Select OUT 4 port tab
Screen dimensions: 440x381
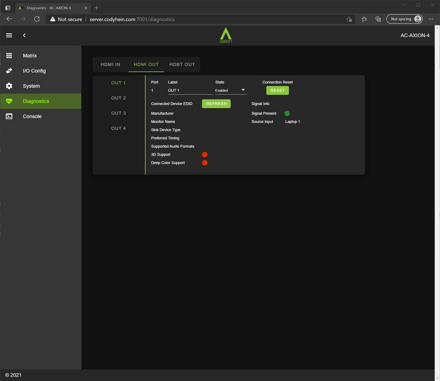click(118, 128)
